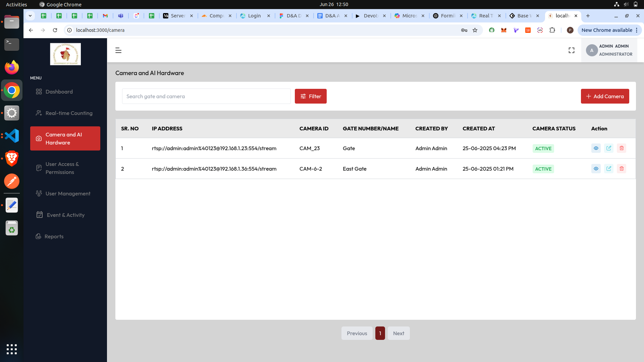Toggle the ACTIVE status of CAM_23
The height and width of the screenshot is (362, 644).
coord(543,148)
